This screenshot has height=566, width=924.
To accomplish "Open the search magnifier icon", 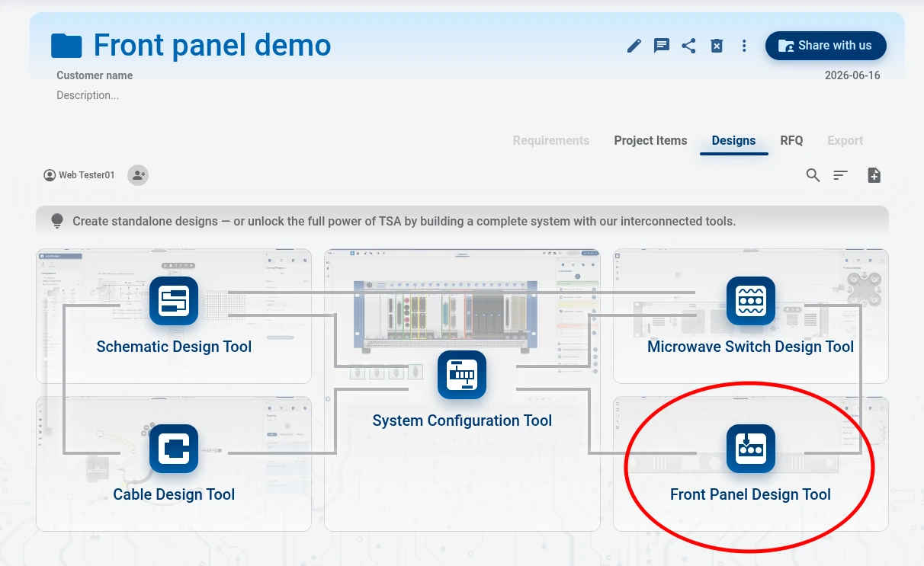I will (813, 175).
